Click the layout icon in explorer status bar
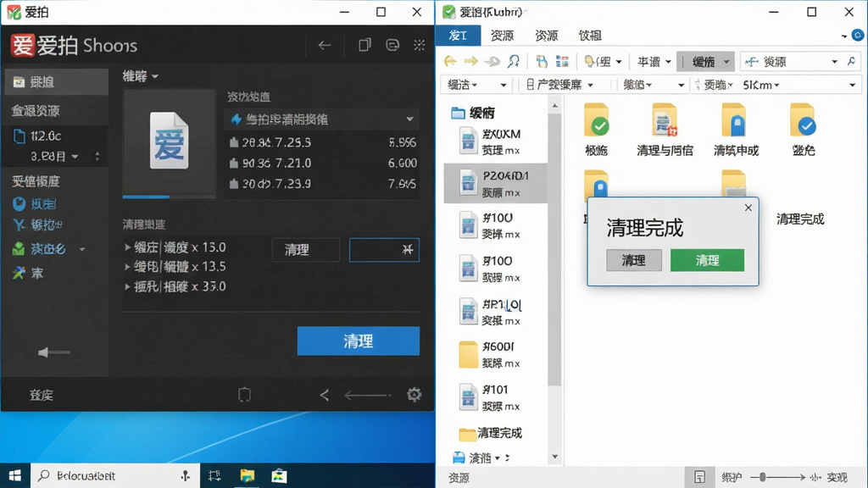868x488 pixels. click(699, 477)
